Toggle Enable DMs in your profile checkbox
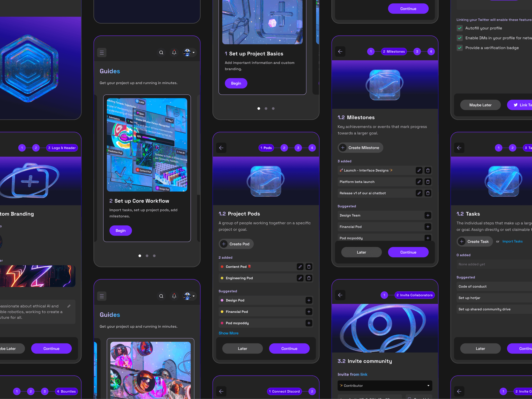This screenshot has height=399, width=532. point(460,38)
